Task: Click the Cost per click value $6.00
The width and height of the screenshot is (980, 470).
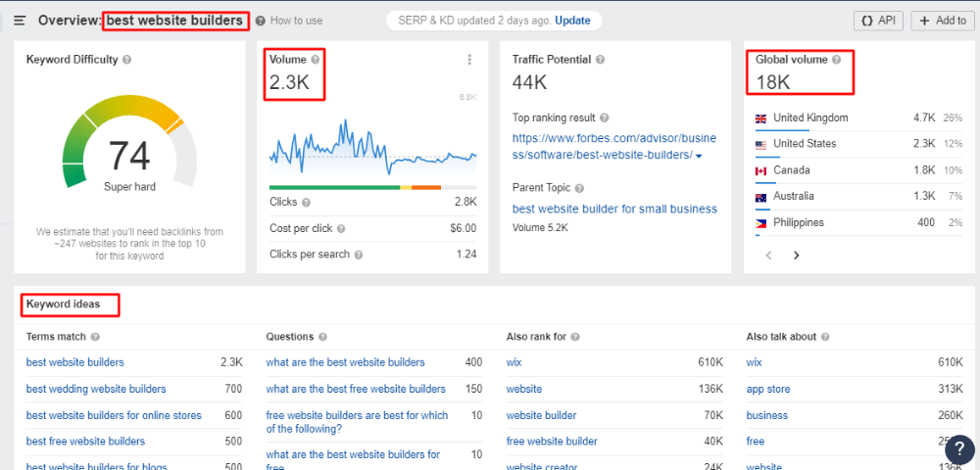Action: tap(463, 228)
